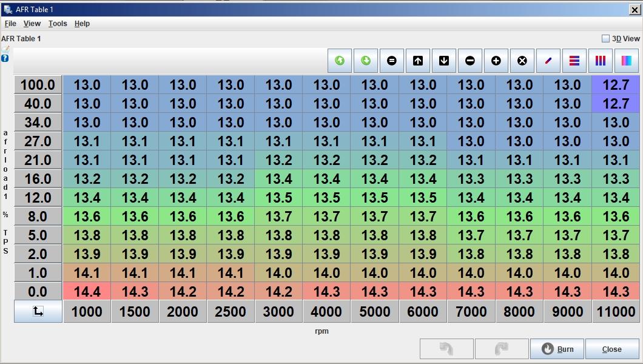The height and width of the screenshot is (364, 643).
Task: Open the File menu
Action: 10,24
